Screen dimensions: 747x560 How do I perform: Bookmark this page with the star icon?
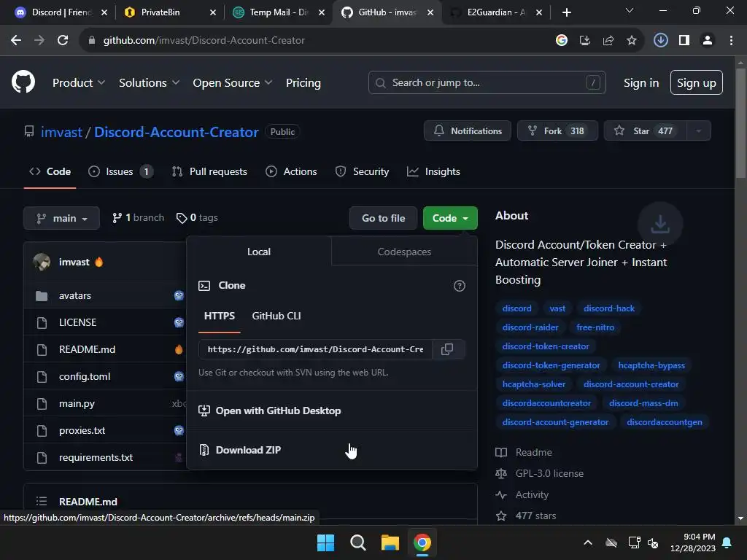coord(632,41)
